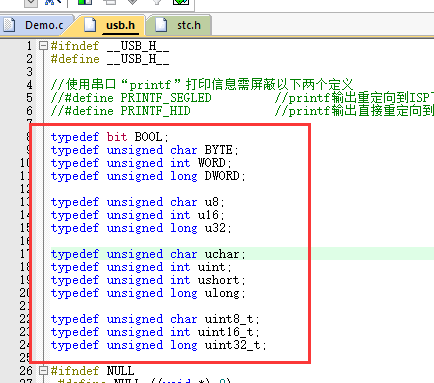Click the #define __USB_H__ line text
Image resolution: width=434 pixels, height=383 pixels.
pos(110,59)
